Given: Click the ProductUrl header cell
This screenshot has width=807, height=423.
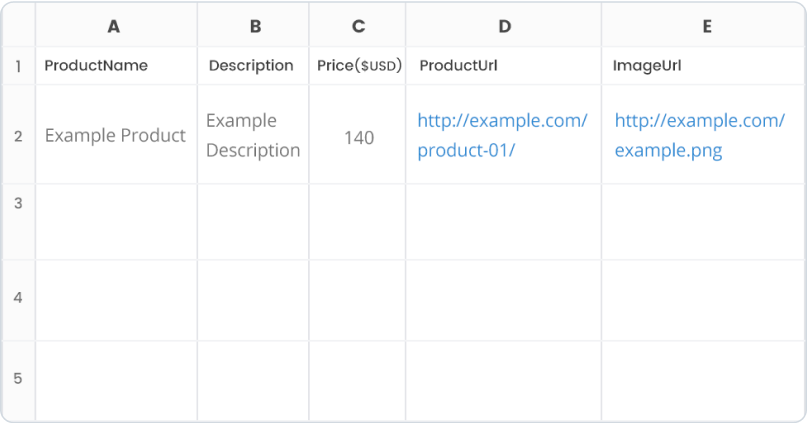Looking at the screenshot, I should tap(504, 66).
